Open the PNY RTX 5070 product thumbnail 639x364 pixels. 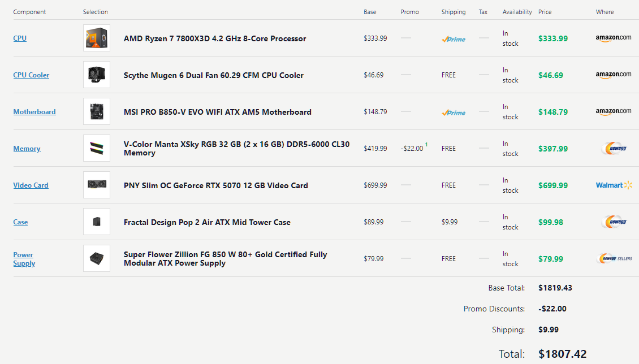tap(97, 185)
